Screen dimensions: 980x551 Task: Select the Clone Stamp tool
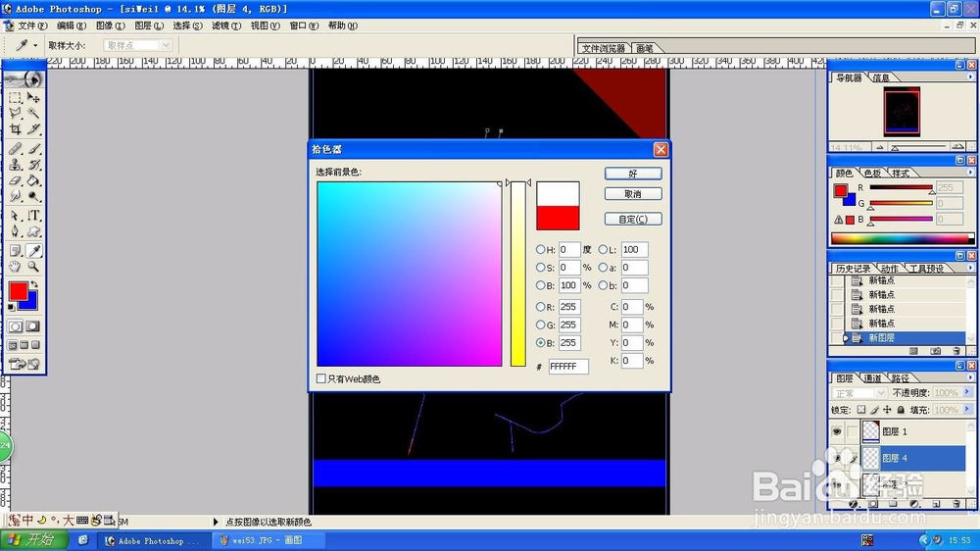pyautogui.click(x=15, y=165)
